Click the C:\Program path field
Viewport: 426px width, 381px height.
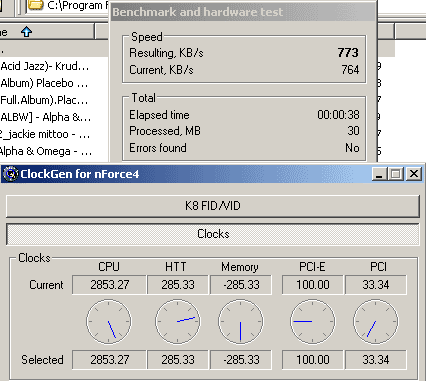[68, 5]
